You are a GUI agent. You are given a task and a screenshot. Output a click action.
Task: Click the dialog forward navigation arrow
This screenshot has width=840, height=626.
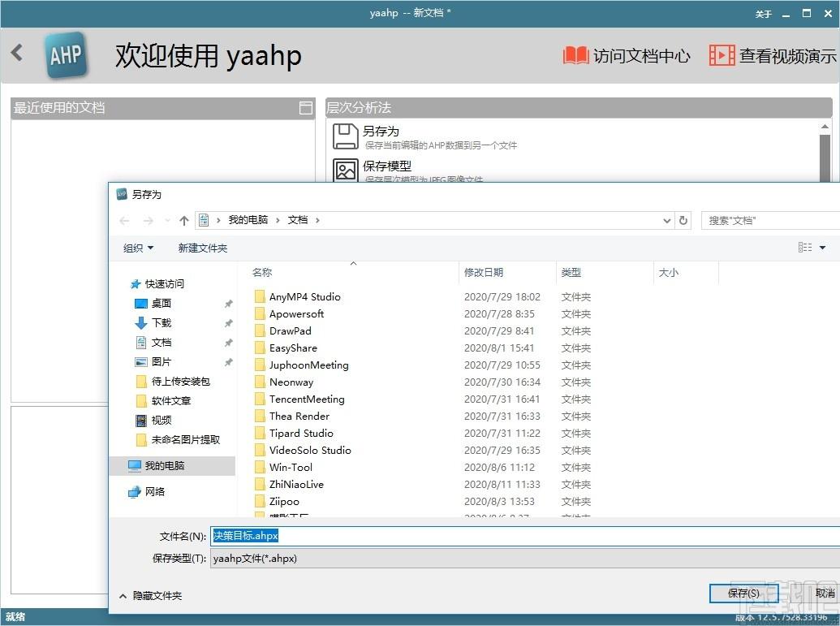149,220
